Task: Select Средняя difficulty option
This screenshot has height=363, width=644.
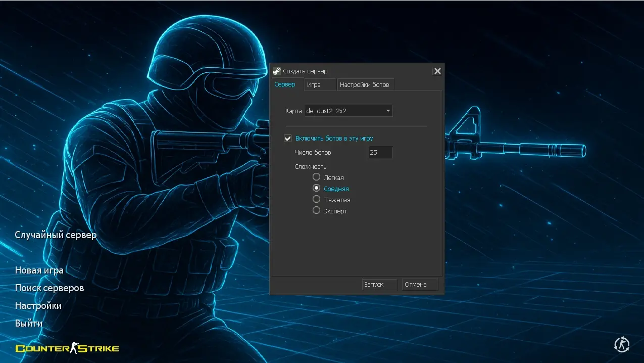Action: (x=317, y=188)
